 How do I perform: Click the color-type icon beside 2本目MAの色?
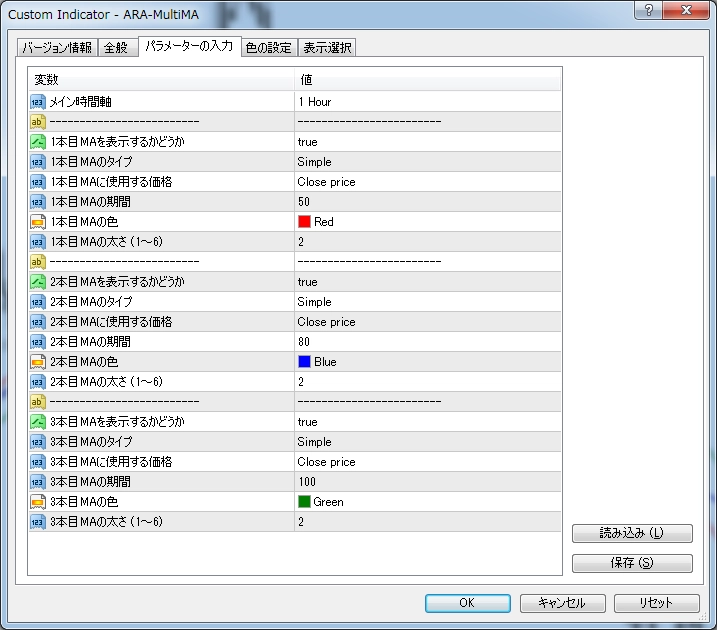[x=38, y=362]
